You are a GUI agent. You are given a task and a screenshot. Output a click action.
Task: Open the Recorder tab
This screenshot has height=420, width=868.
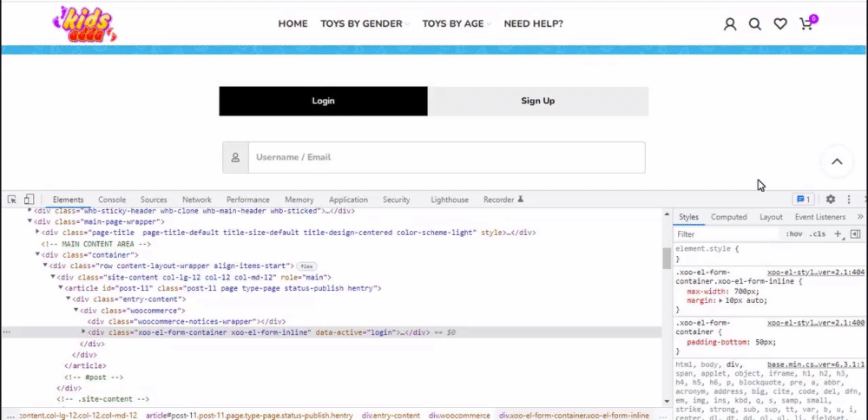tap(503, 200)
